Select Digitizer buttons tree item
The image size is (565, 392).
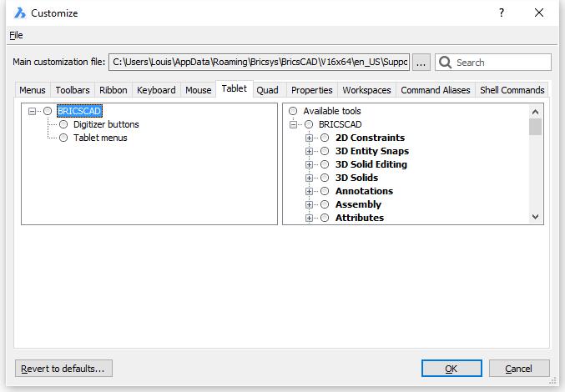tap(106, 124)
